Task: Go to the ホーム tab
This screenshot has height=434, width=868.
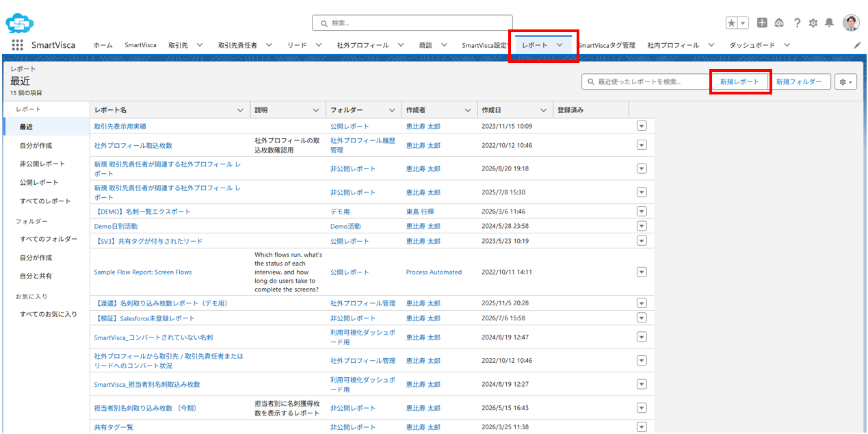Action: (x=103, y=45)
